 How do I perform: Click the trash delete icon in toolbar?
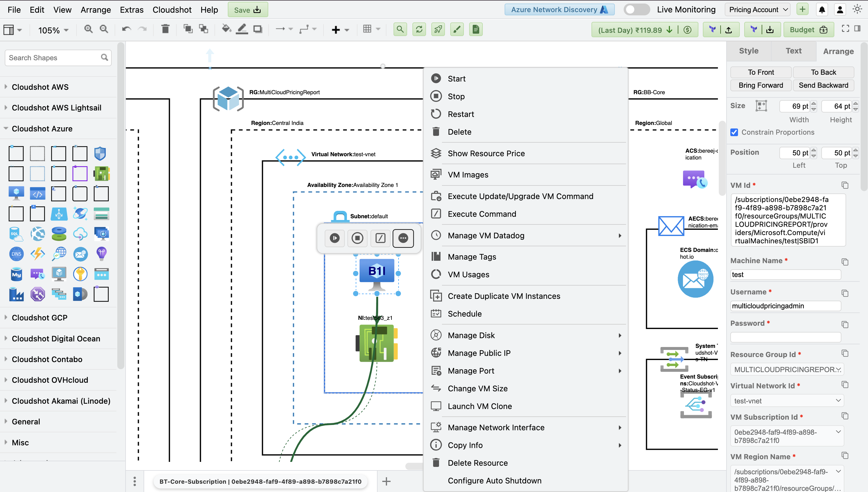pyautogui.click(x=165, y=30)
